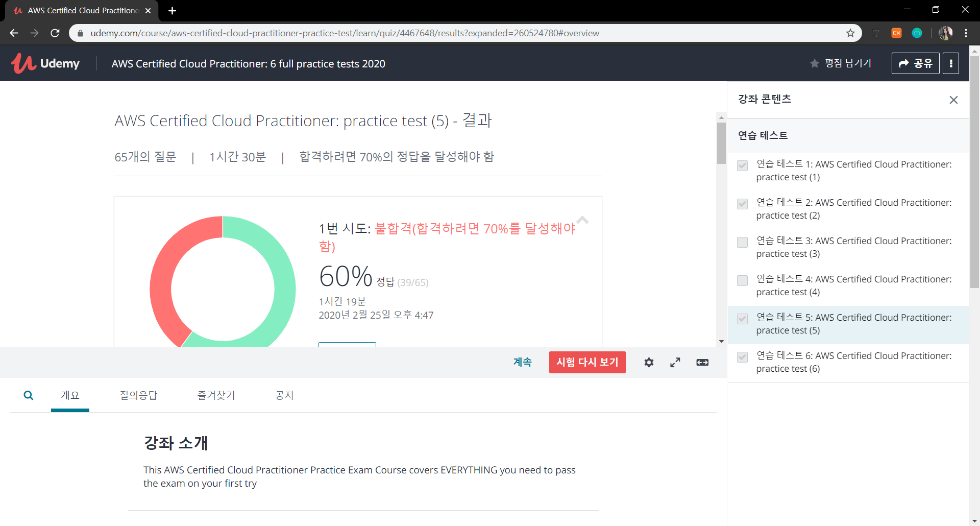Click the content area scroll up arrow
The width and height of the screenshot is (980, 526).
[721, 118]
